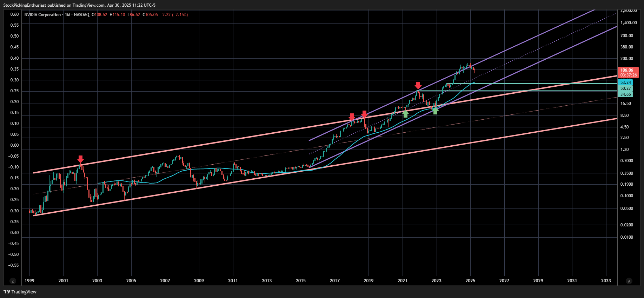Click the 16.50 label on the price axis
The image size is (644, 298).
click(626, 104)
